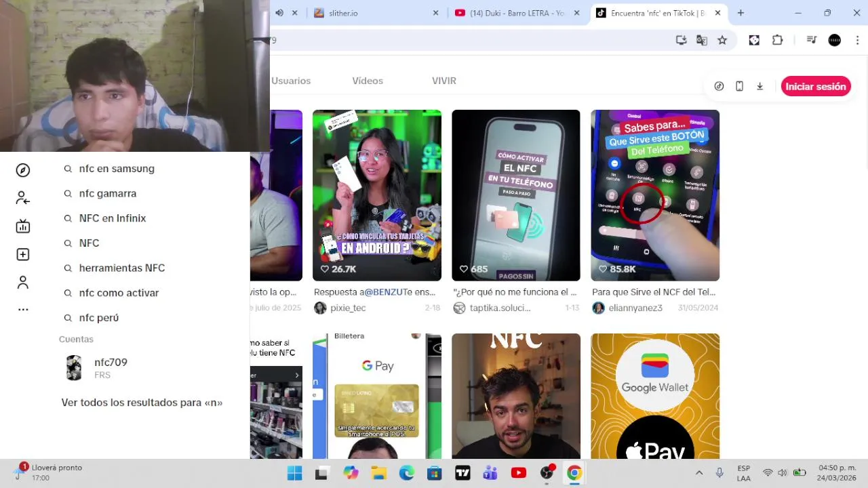The width and height of the screenshot is (868, 488).
Task: Click the install app icon in address bar
Action: [682, 40]
